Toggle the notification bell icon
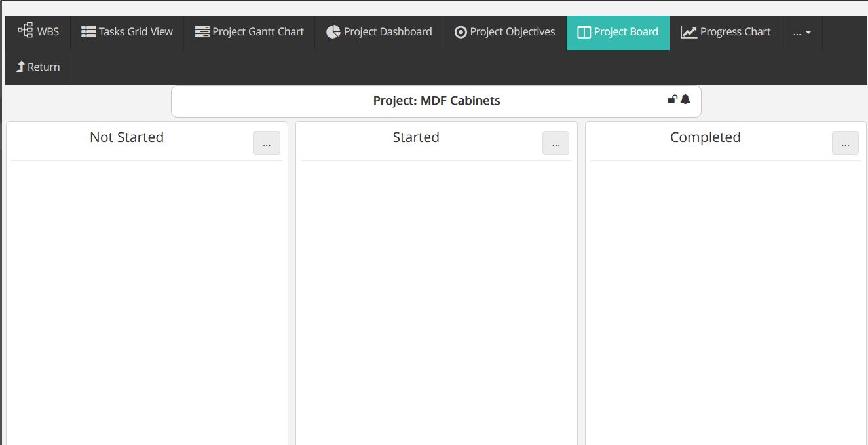This screenshot has height=445, width=868. pos(685,99)
